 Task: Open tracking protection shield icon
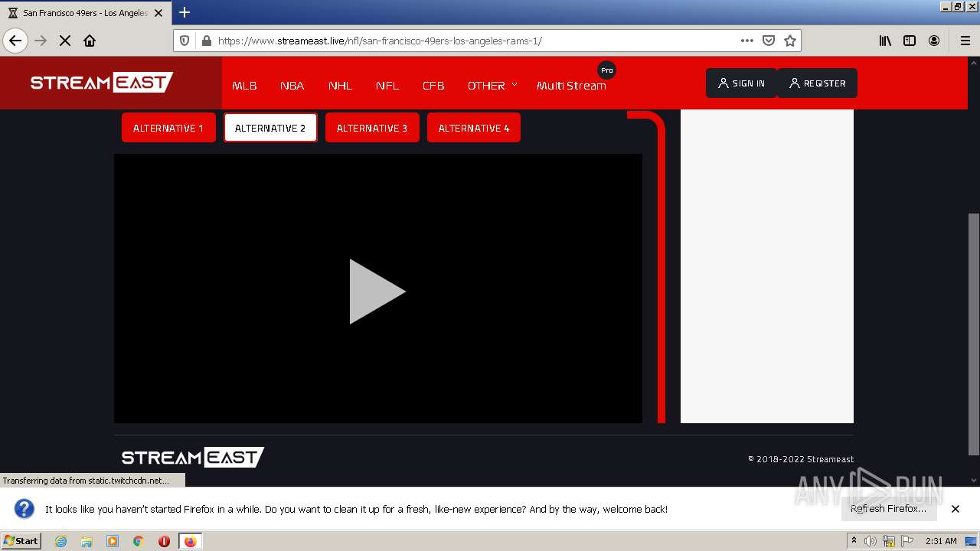coord(185,41)
